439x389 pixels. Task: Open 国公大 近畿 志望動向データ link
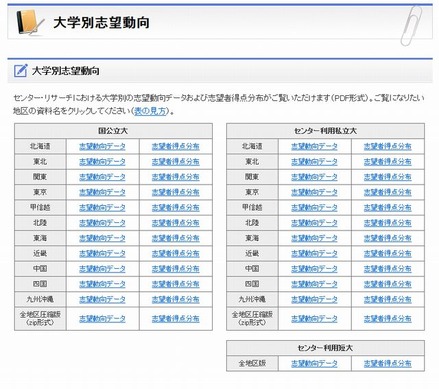[x=102, y=254]
